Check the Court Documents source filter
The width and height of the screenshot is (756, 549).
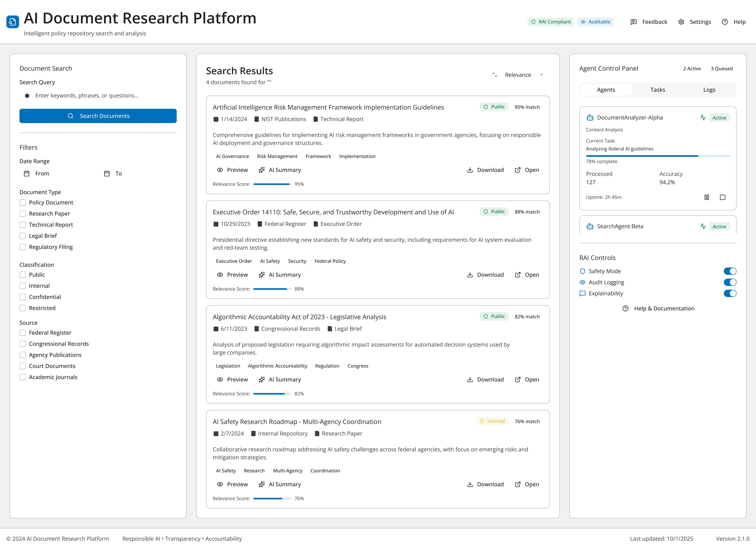pos(23,366)
